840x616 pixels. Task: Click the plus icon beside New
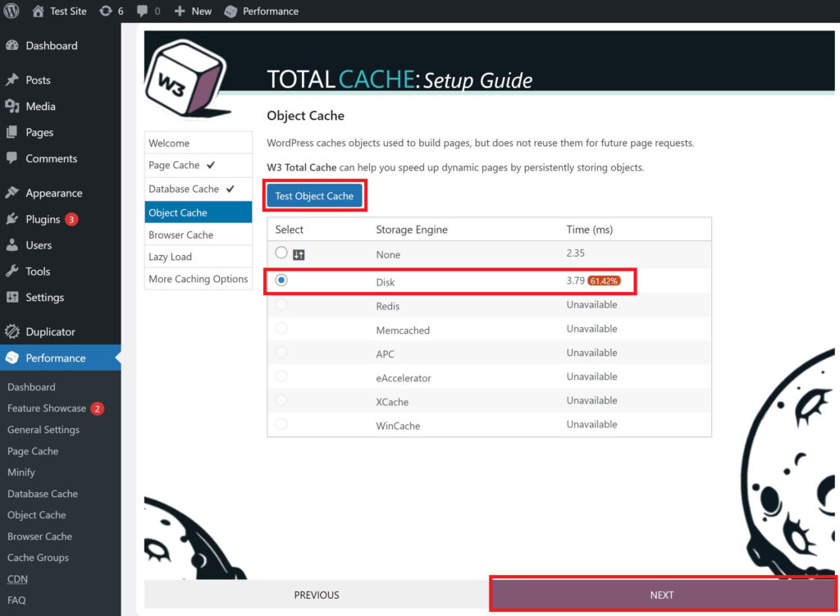click(x=180, y=11)
